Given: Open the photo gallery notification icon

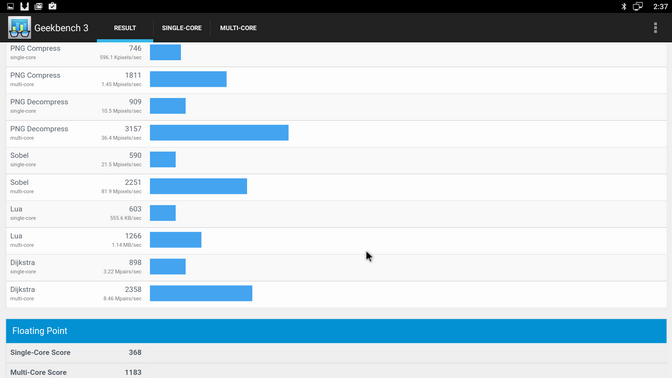Looking at the screenshot, I should coord(39,6).
